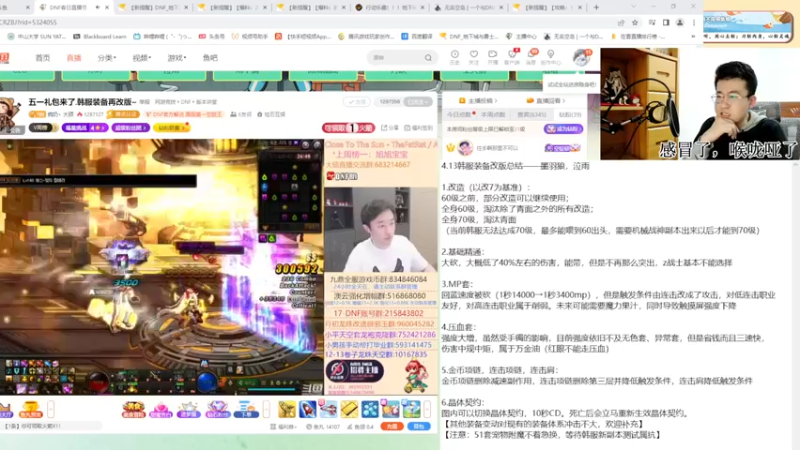Open browser media control icon
Image resolution: width=800 pixels, height=450 pixels.
click(x=652, y=22)
